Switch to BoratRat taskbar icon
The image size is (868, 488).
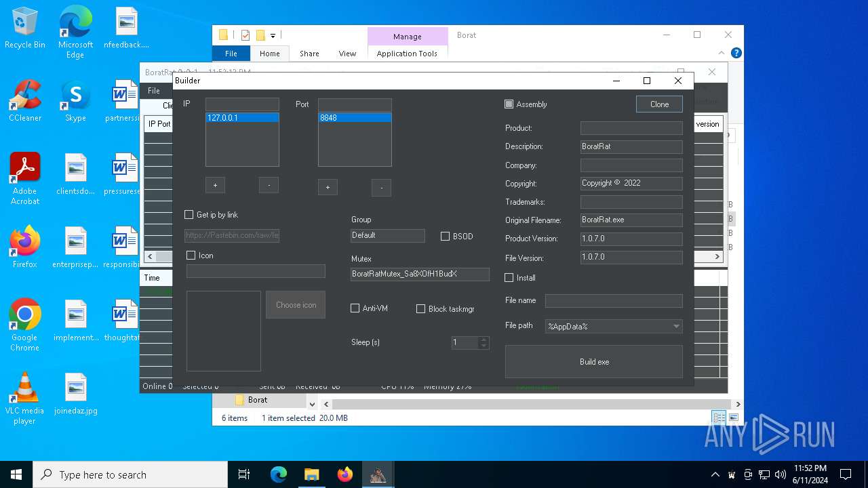tap(378, 474)
